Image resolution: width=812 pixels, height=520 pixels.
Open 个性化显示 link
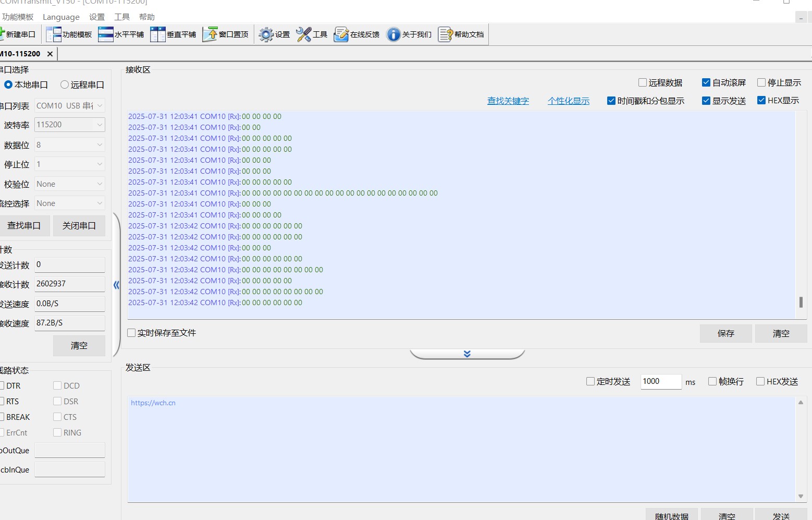point(569,101)
